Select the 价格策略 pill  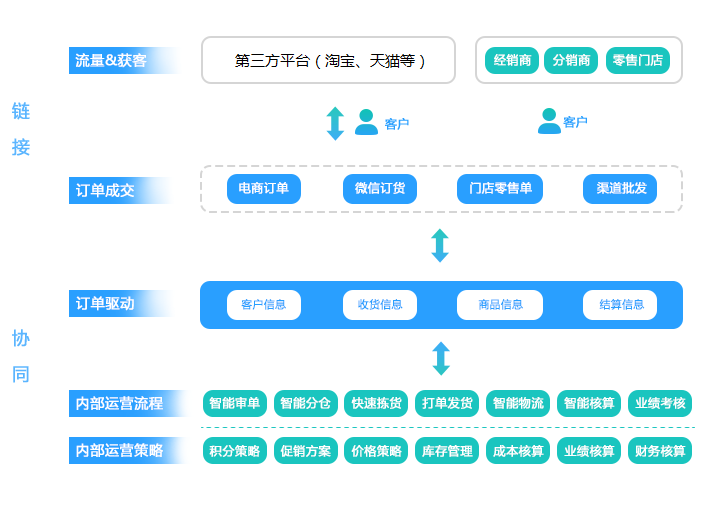376,450
